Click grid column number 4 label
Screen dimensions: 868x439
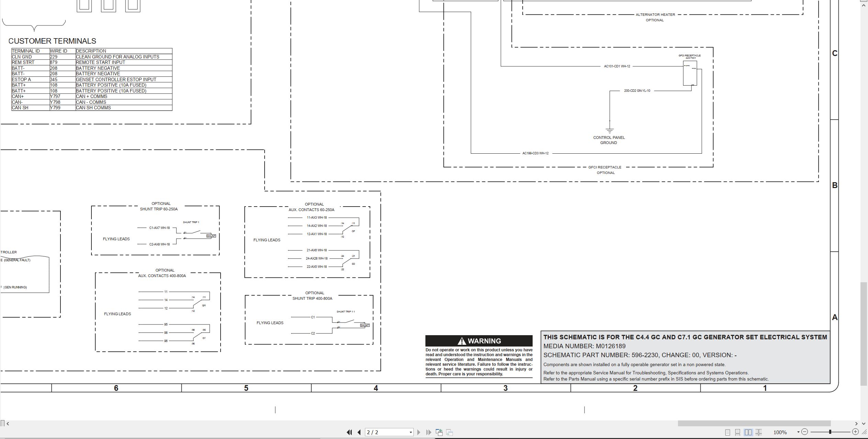[x=376, y=388]
